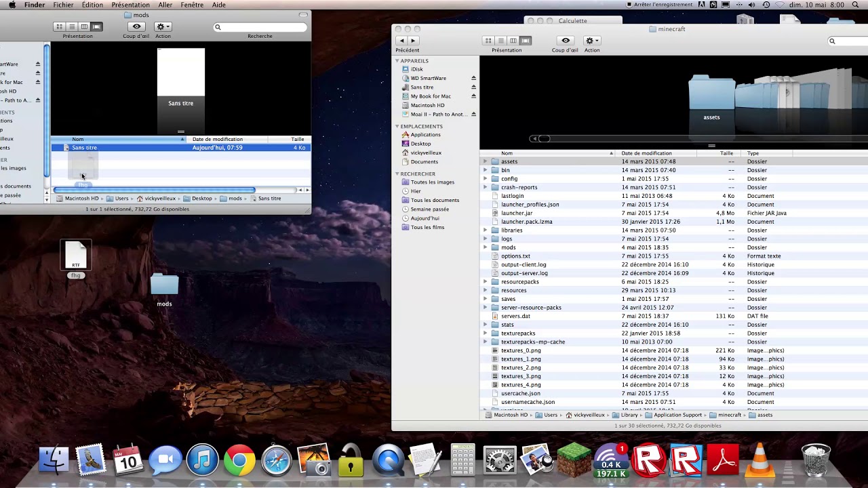Open the Édition menu

92,5
